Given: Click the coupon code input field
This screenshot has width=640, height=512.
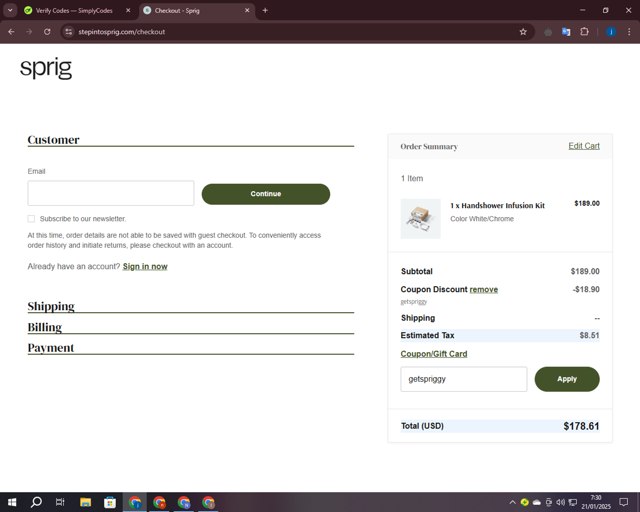Looking at the screenshot, I should click(464, 379).
